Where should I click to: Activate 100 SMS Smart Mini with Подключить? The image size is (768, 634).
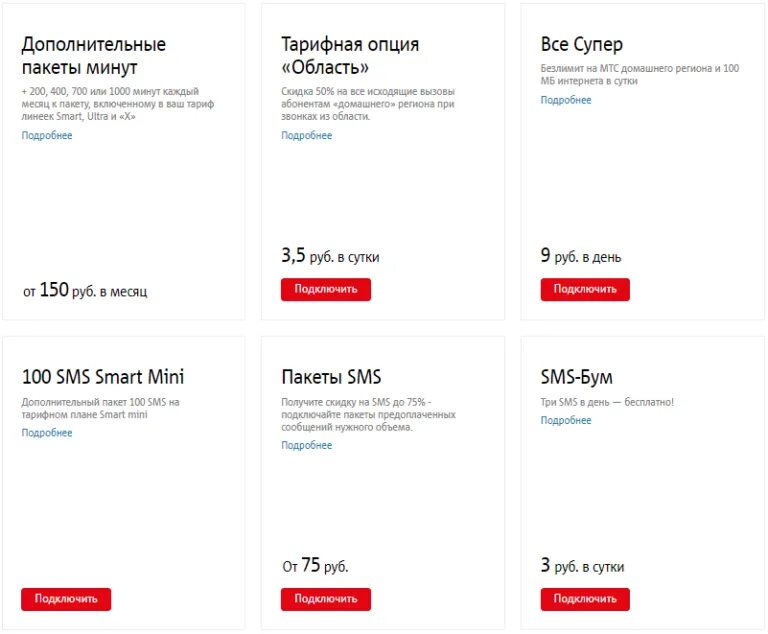[x=66, y=599]
